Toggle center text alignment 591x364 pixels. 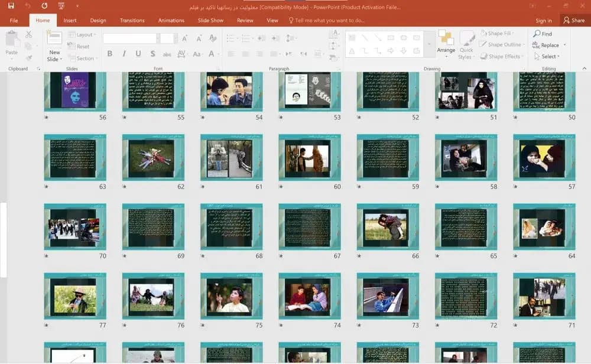(x=245, y=54)
